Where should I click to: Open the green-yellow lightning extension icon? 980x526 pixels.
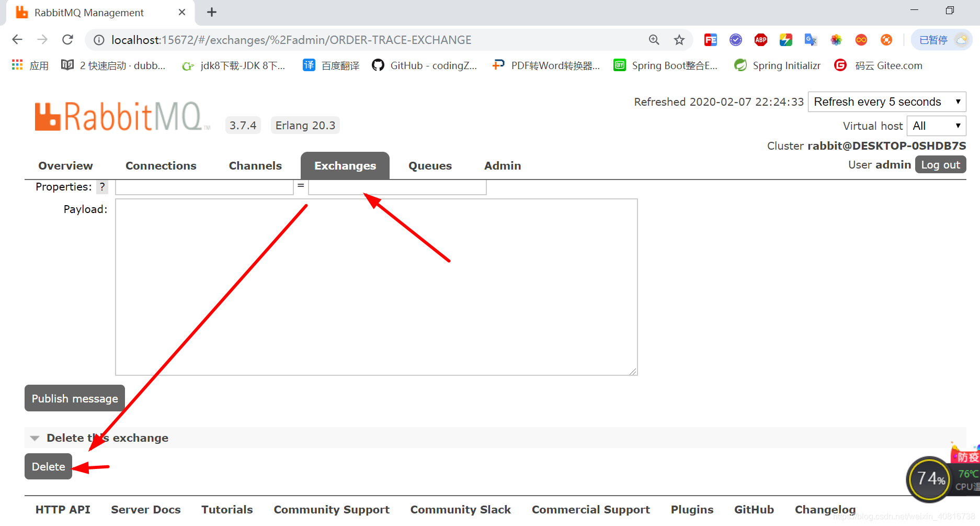tap(786, 40)
